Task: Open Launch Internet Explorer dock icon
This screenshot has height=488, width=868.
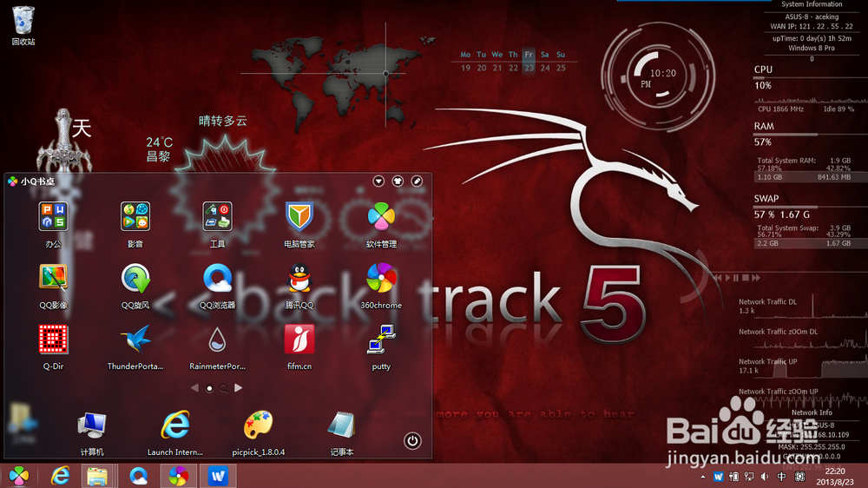Action: tap(175, 425)
